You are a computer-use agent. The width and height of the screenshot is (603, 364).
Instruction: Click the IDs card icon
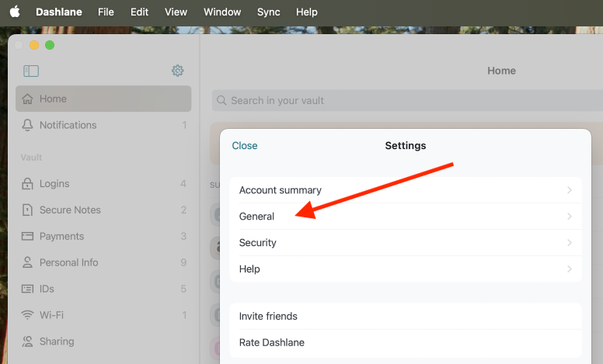coord(27,289)
